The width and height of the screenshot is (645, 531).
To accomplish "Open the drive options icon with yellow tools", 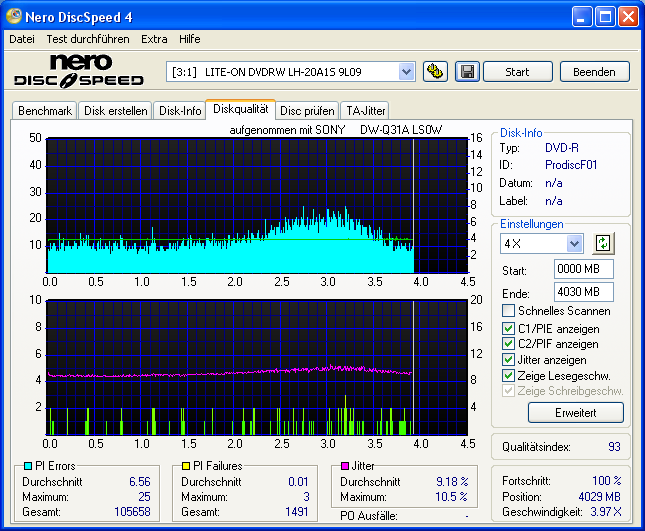I will 435,72.
